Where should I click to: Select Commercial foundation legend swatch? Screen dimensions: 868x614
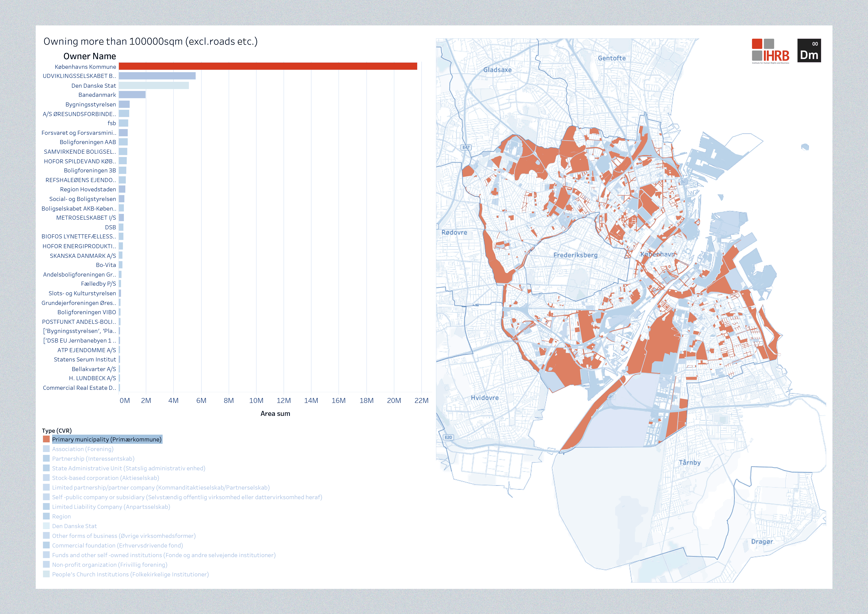[x=47, y=545]
